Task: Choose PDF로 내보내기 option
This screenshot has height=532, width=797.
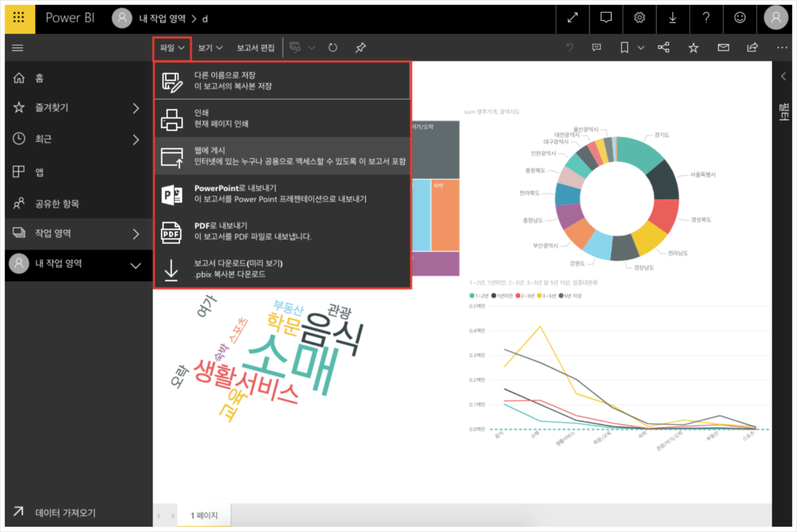Action: 282,231
